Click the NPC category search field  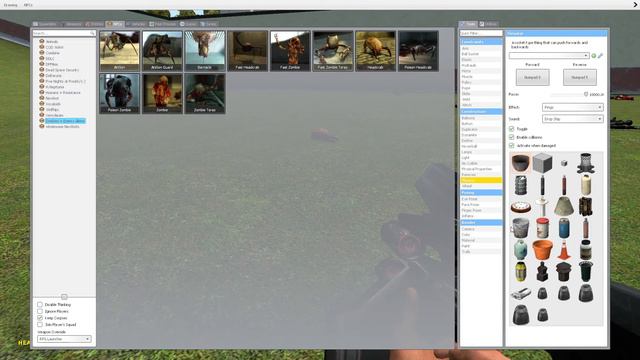click(64, 33)
